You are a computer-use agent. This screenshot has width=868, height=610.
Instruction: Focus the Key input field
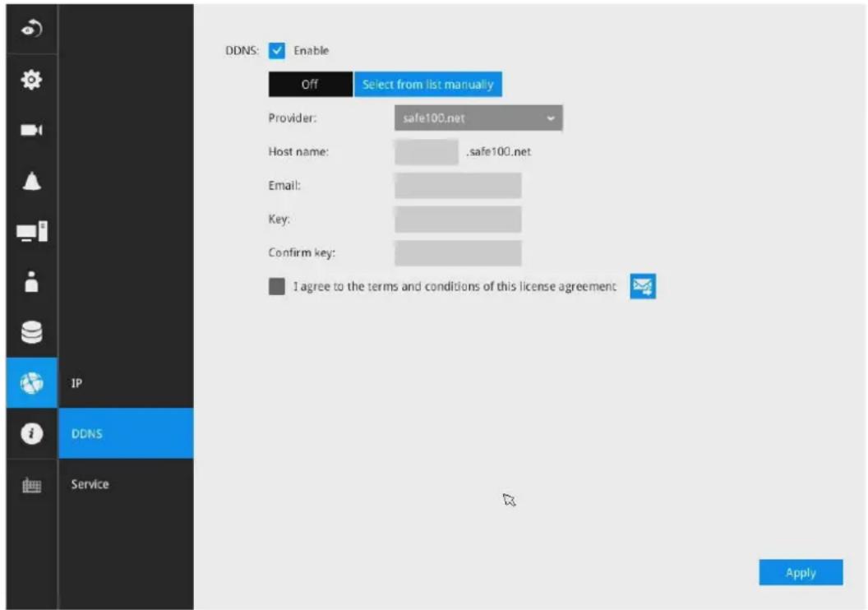pos(458,220)
